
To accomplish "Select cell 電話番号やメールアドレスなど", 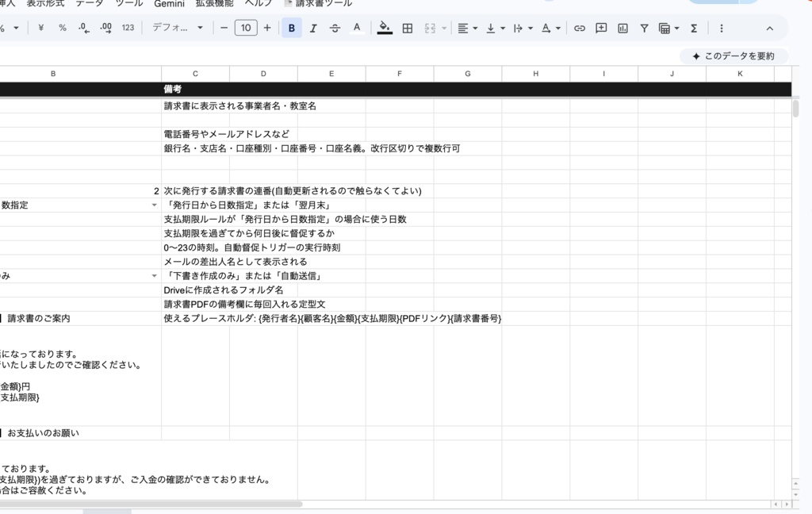I will [x=195, y=134].
